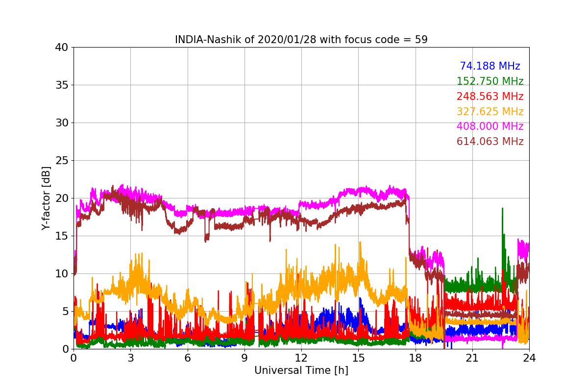This screenshot has height=392, width=588.
Task: Click the x-axis tick label 6
Action: (x=187, y=358)
